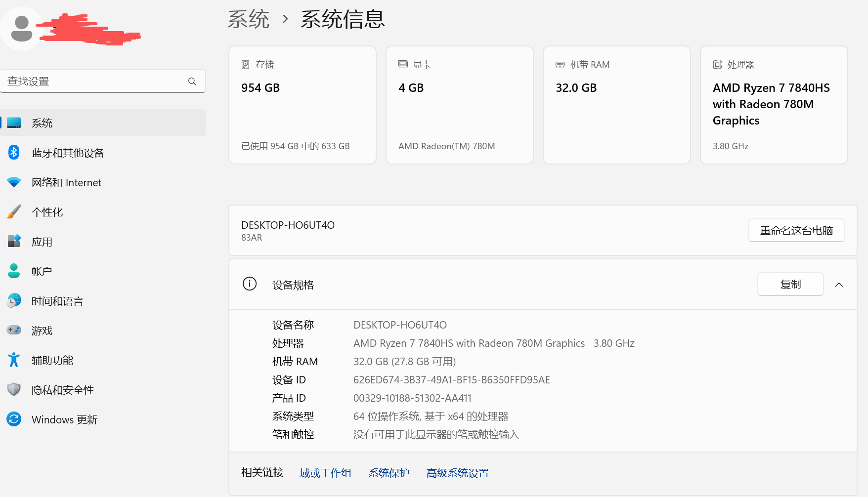868x497 pixels.
Task: Click the 系统 monitor icon in the sidebar
Action: tap(14, 123)
